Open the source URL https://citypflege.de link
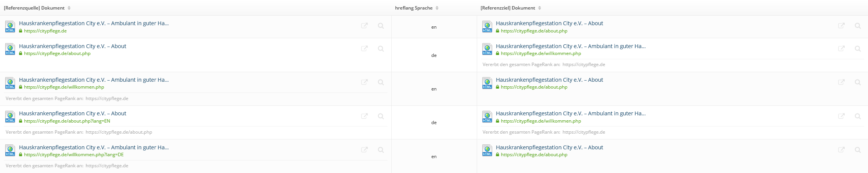This screenshot has width=868, height=173. [x=45, y=31]
